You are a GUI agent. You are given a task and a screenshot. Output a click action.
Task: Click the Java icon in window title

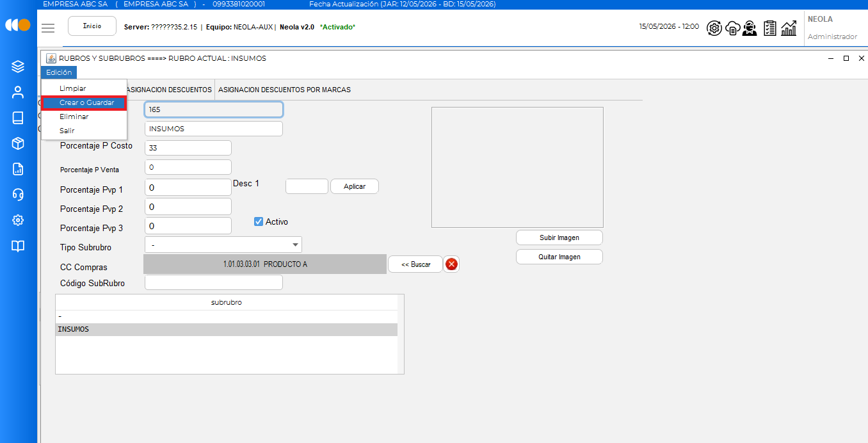51,58
